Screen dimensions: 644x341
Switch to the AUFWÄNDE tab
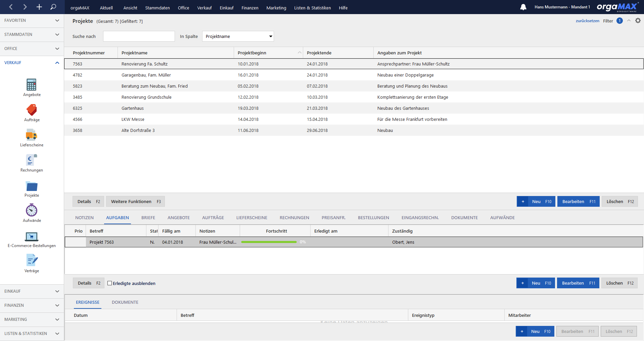click(502, 218)
